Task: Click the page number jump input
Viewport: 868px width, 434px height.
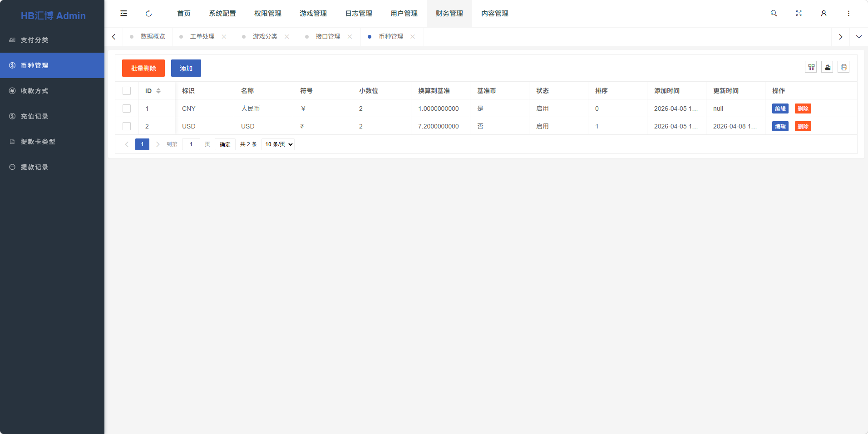Action: pyautogui.click(x=191, y=144)
